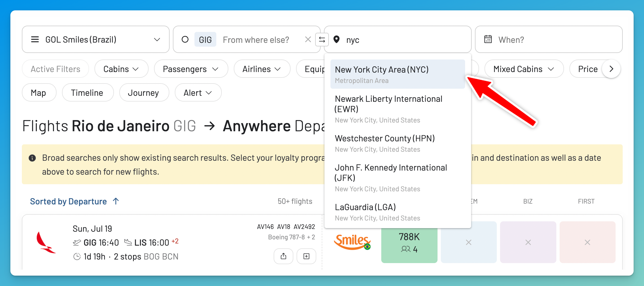
Task: Expand the Cabins filter dropdown
Action: pyautogui.click(x=121, y=69)
